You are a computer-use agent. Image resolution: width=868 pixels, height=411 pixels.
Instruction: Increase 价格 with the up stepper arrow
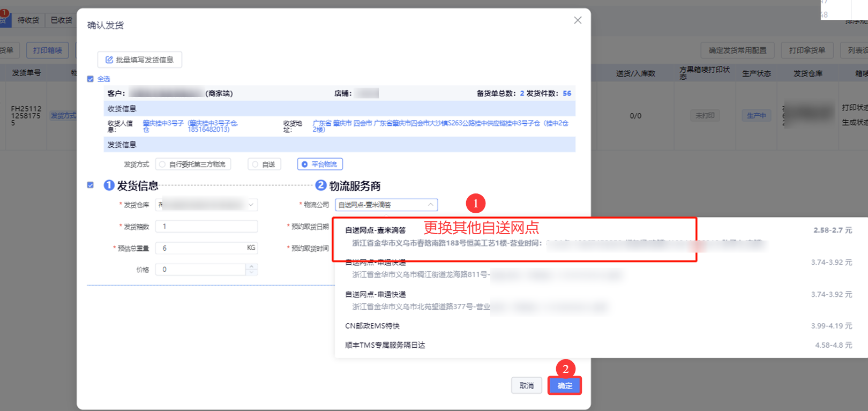point(252,266)
